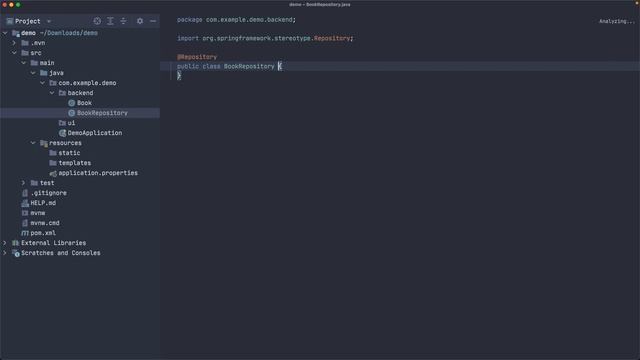The image size is (640, 360).
Task: Collapse the src folder
Action: 14,53
